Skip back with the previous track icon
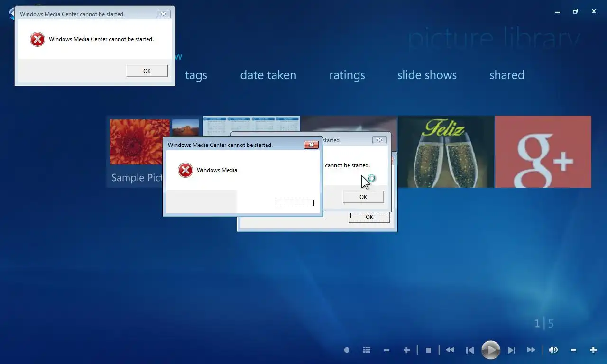 click(x=470, y=350)
